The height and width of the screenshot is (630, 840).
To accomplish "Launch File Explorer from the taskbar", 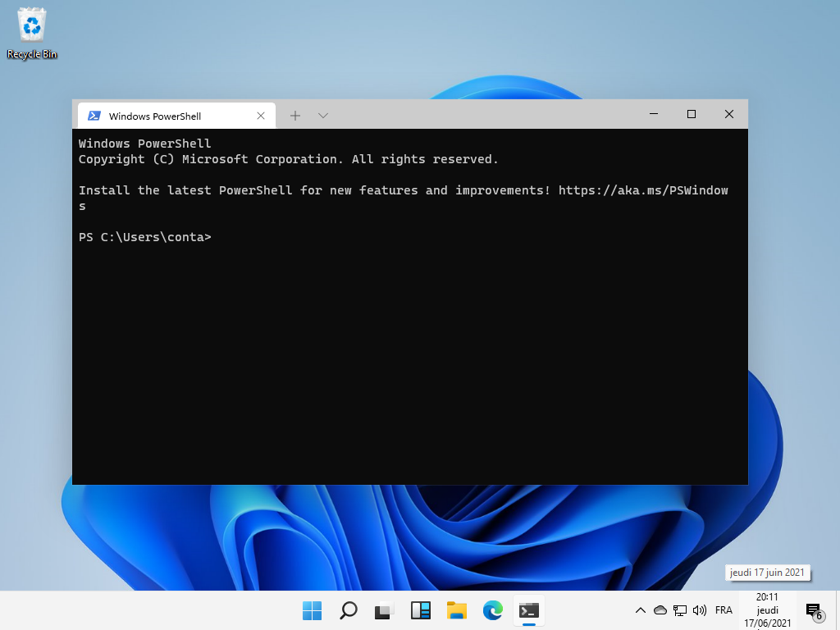I will pyautogui.click(x=456, y=610).
